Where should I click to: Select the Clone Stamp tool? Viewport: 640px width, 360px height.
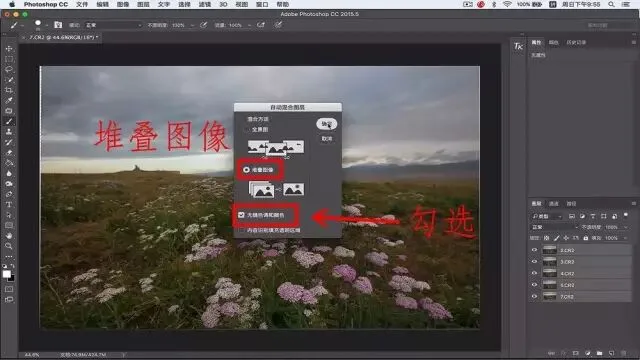pyautogui.click(x=9, y=131)
